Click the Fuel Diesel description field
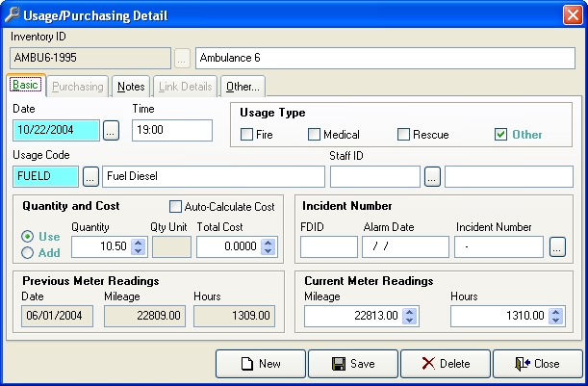 [x=214, y=177]
